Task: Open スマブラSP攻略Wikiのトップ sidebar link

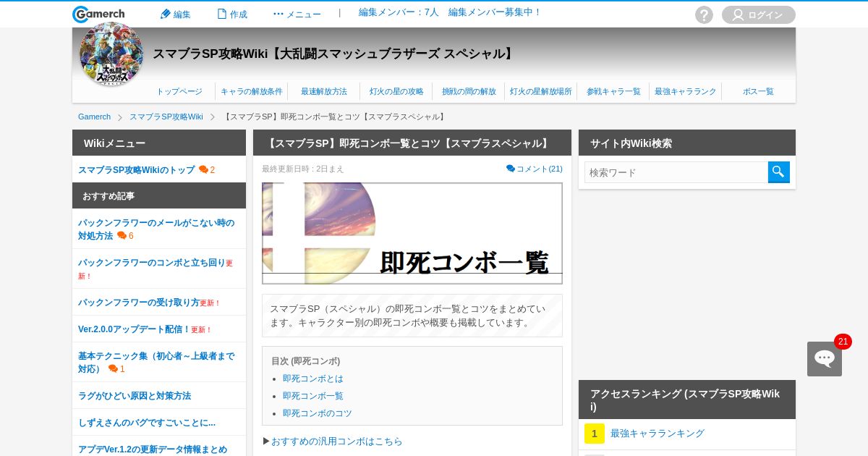Action: 137,170
